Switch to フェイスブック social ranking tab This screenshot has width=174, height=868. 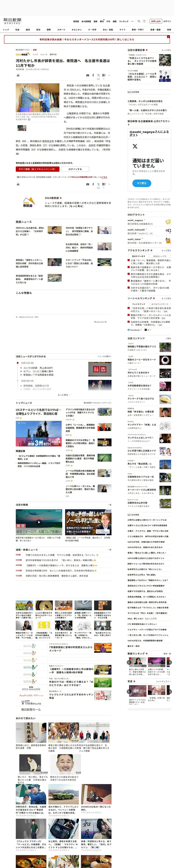138,304
